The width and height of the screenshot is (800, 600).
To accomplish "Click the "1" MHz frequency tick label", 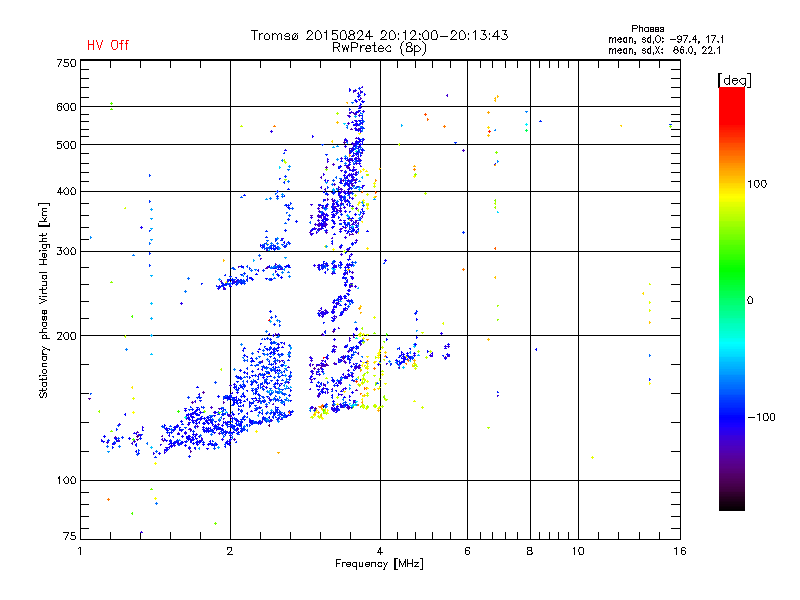I will pyautogui.click(x=80, y=551).
